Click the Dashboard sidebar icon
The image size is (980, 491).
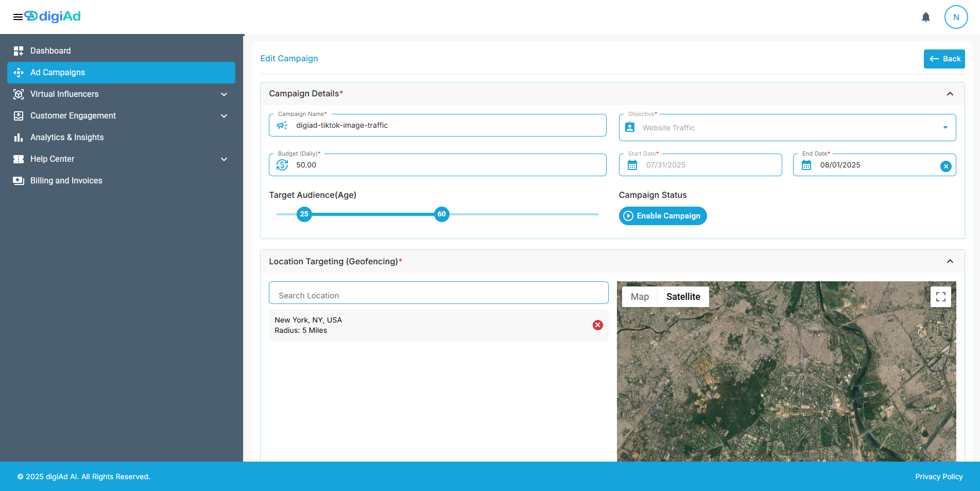(19, 50)
